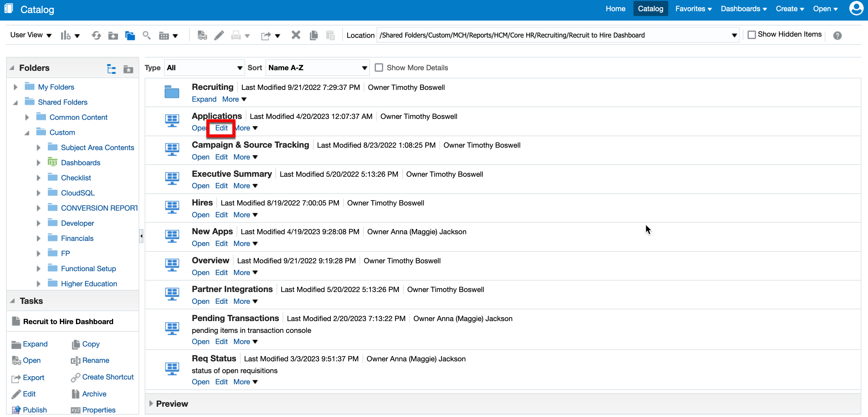Viewport: 868px width, 417px height.
Task: Navigate to the Home tab
Action: pyautogui.click(x=615, y=9)
